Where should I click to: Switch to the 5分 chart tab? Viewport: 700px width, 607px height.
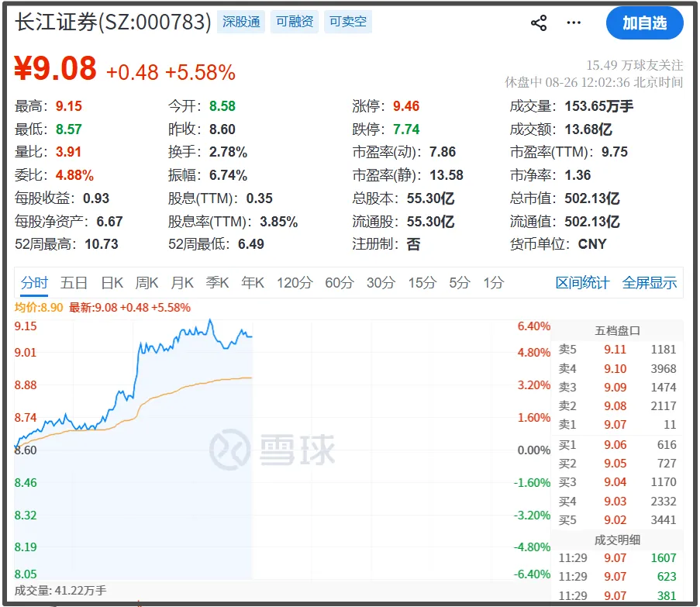click(x=460, y=283)
